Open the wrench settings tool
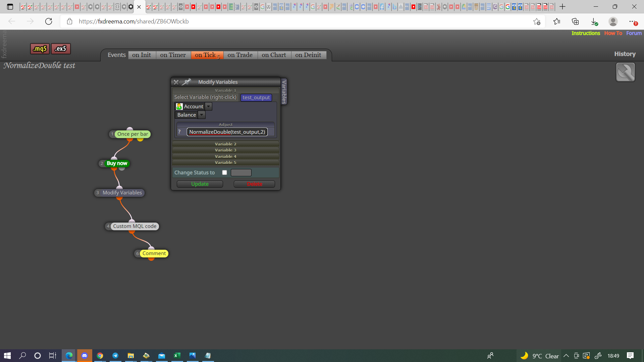Screen dimensions: 644x362 click(625, 72)
